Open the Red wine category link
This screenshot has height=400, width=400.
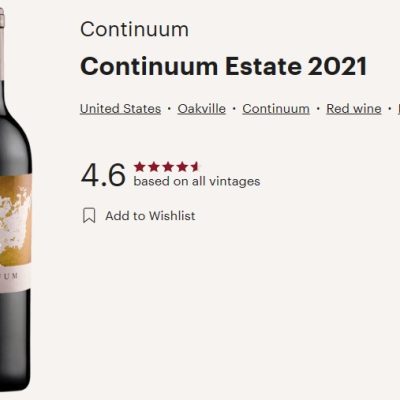coord(354,109)
